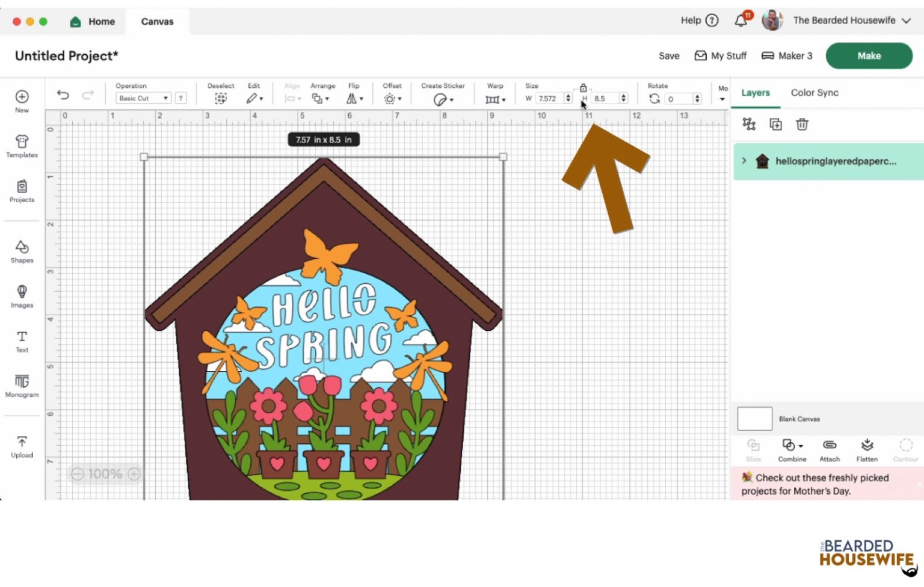The width and height of the screenshot is (924, 587).
Task: Click the Undo arrow
Action: [x=63, y=94]
